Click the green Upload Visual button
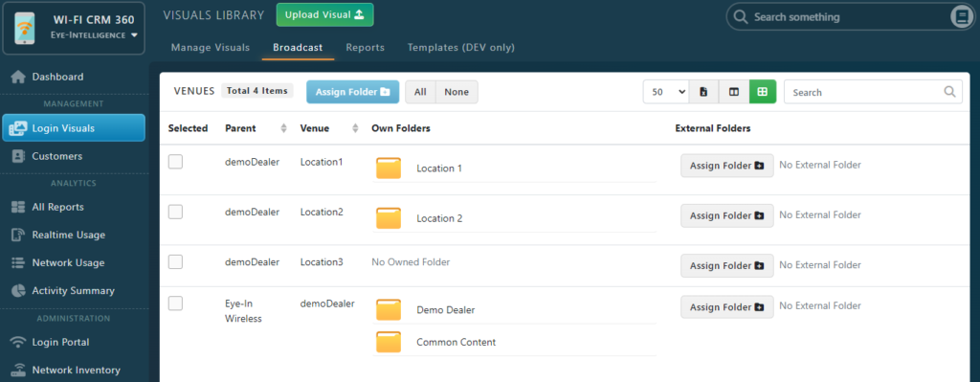Viewport: 980px width, 382px height. coord(325,15)
